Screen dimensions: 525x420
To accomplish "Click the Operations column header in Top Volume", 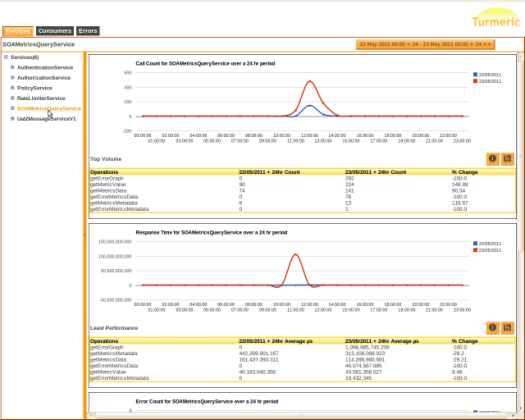I will click(104, 172).
